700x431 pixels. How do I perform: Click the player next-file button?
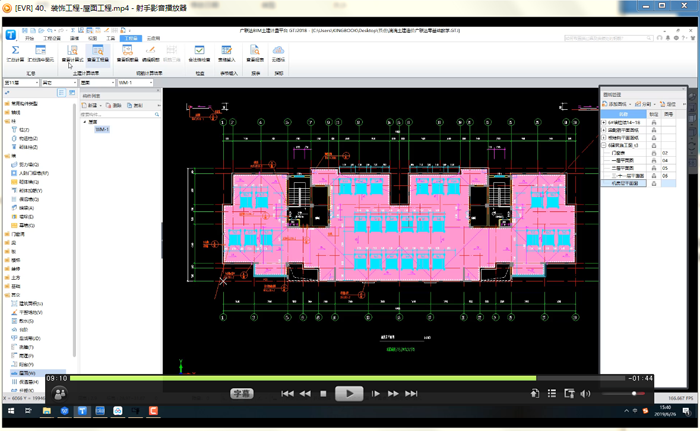point(411,393)
